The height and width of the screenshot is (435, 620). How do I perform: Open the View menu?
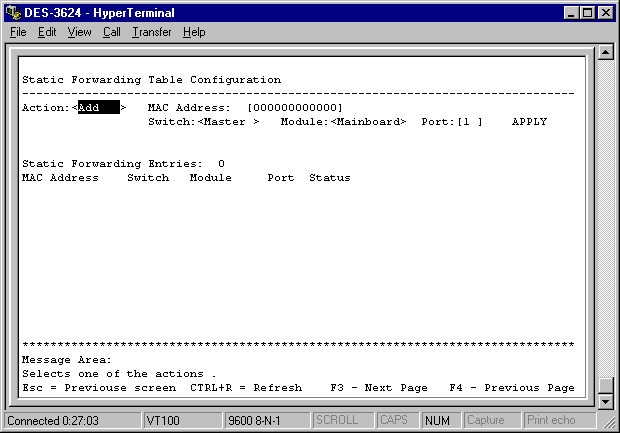79,32
